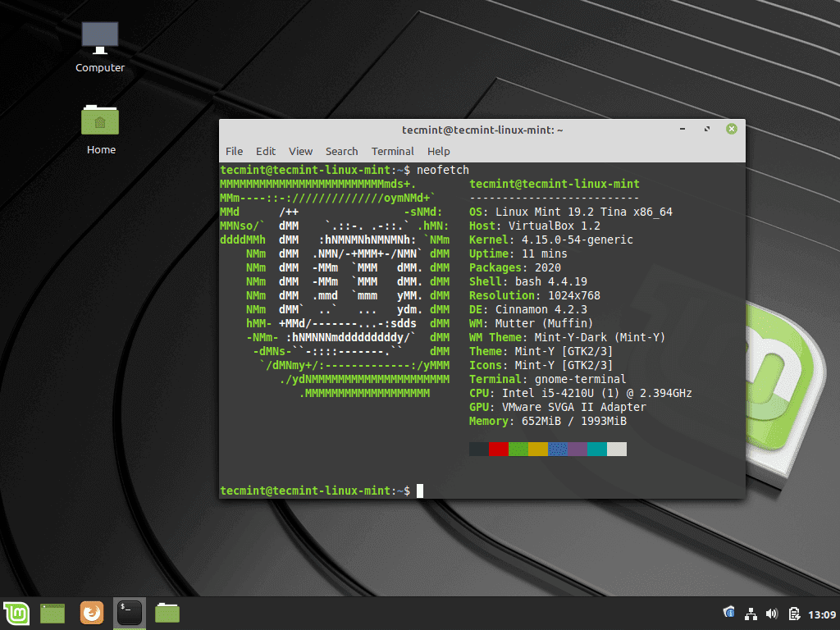Image resolution: width=840 pixels, height=630 pixels.
Task: Open the Files manager from the taskbar
Action: (x=167, y=613)
